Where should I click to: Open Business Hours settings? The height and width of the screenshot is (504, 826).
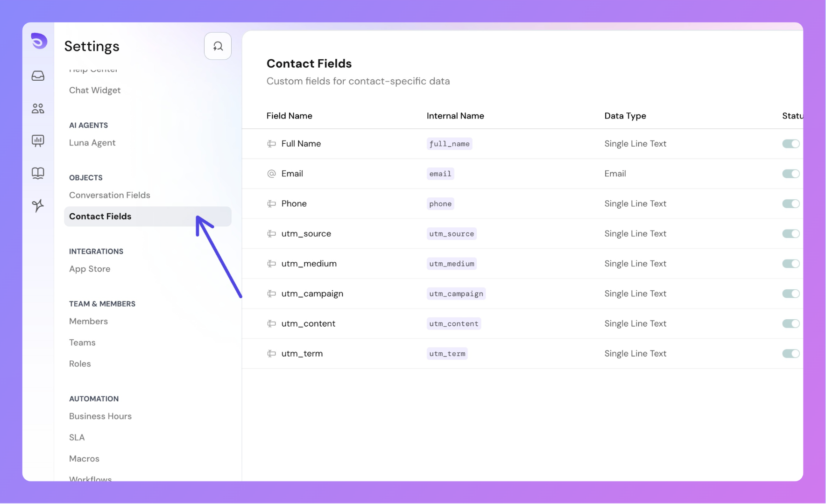100,416
